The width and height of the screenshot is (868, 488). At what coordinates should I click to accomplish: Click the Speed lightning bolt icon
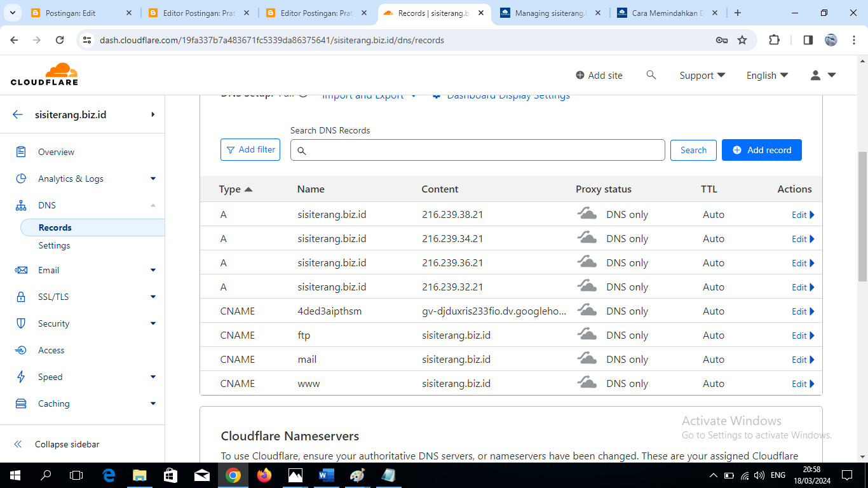coord(21,377)
